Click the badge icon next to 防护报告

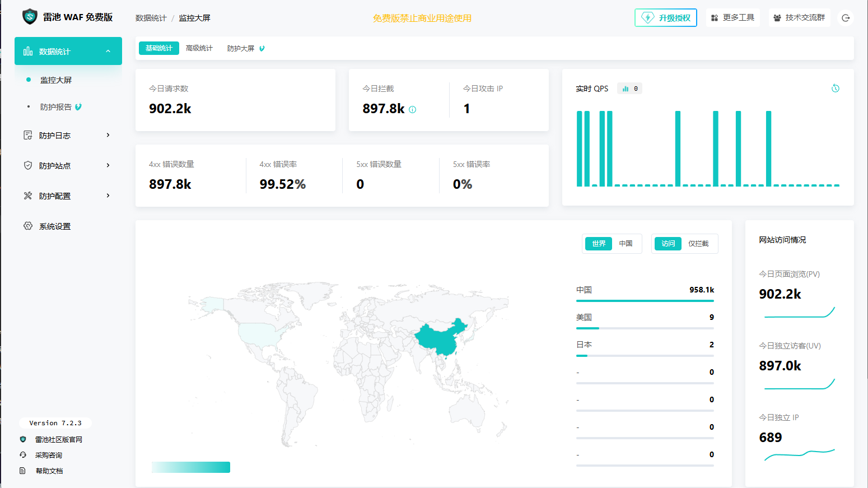(78, 107)
